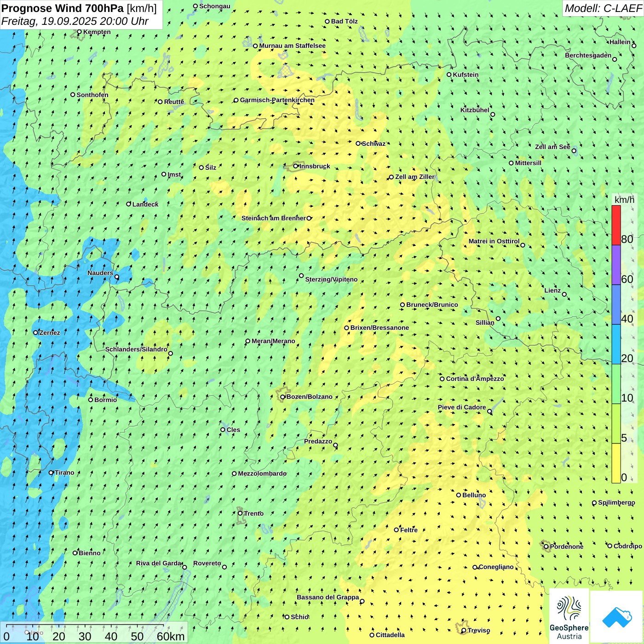
Task: Click the date 'Freitag, 19.09.2025 20:00 Uhr'
Action: [x=75, y=21]
